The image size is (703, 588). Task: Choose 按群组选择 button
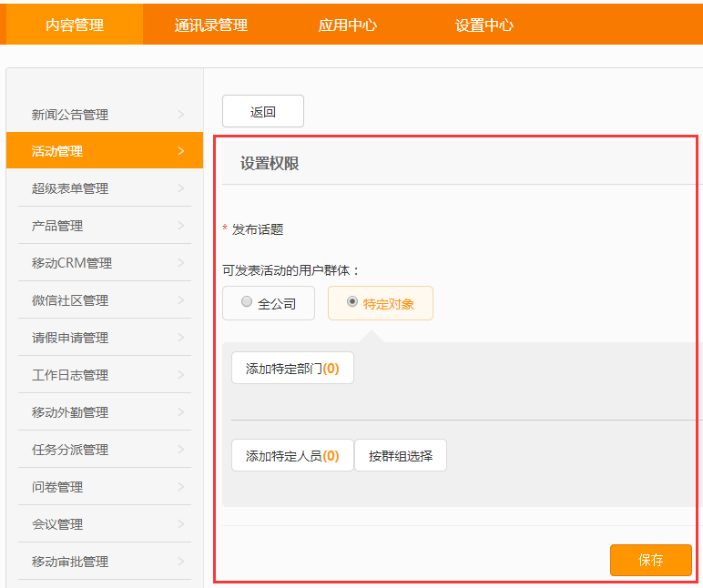click(401, 455)
